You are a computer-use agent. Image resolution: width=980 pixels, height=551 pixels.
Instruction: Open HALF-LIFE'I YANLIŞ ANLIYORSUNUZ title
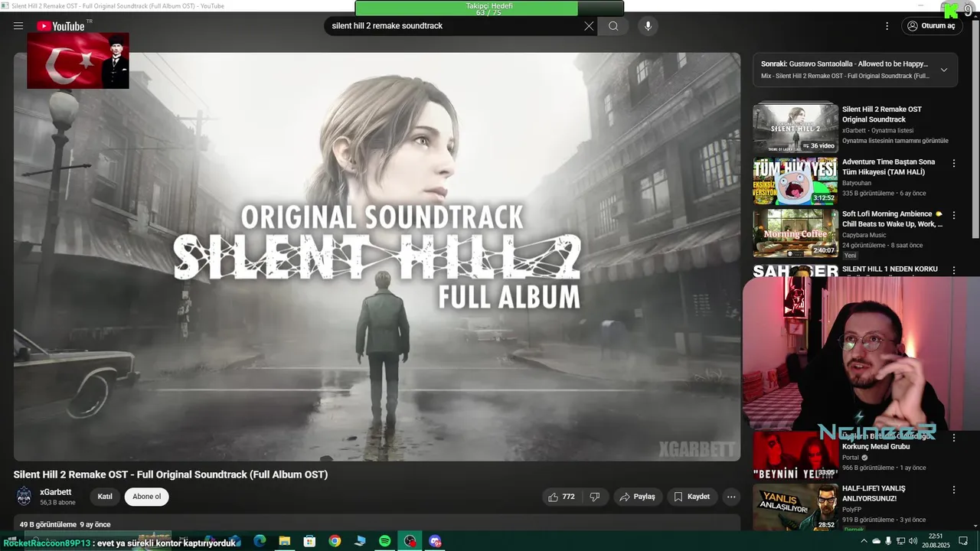pyautogui.click(x=874, y=494)
